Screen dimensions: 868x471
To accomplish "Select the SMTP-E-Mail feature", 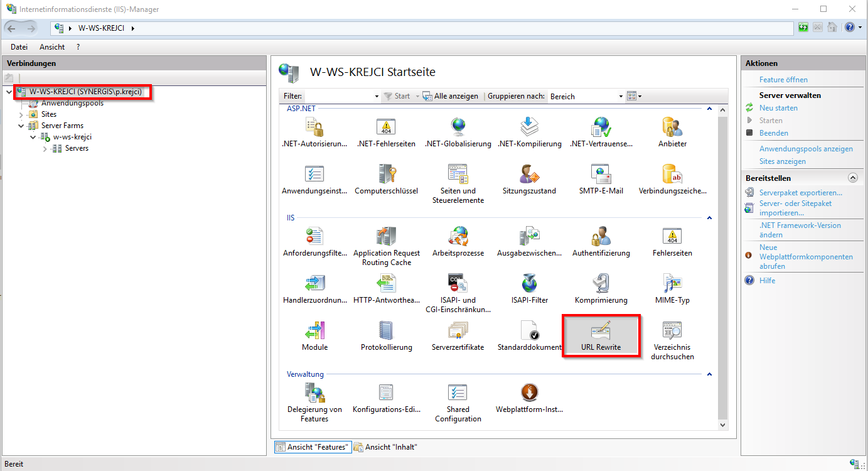I will click(x=601, y=178).
